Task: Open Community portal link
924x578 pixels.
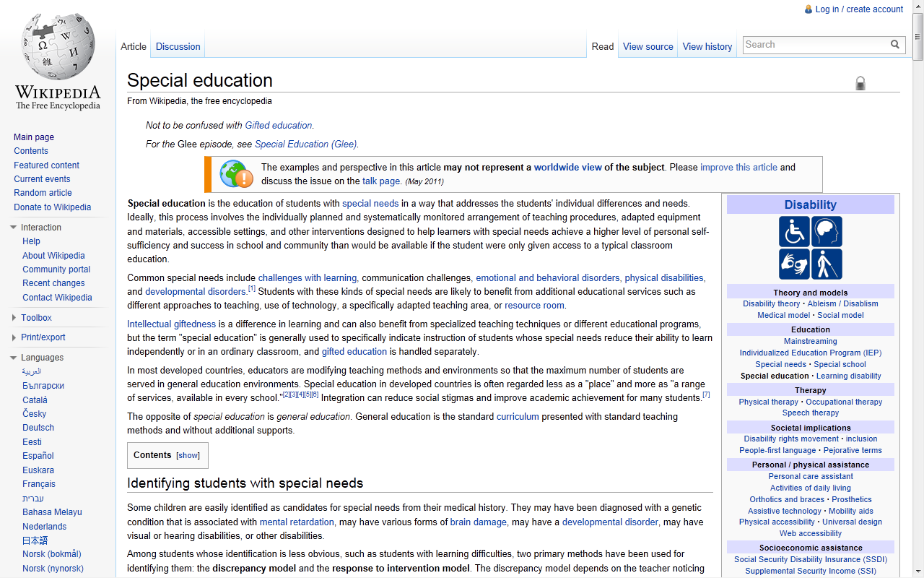Action: [56, 269]
